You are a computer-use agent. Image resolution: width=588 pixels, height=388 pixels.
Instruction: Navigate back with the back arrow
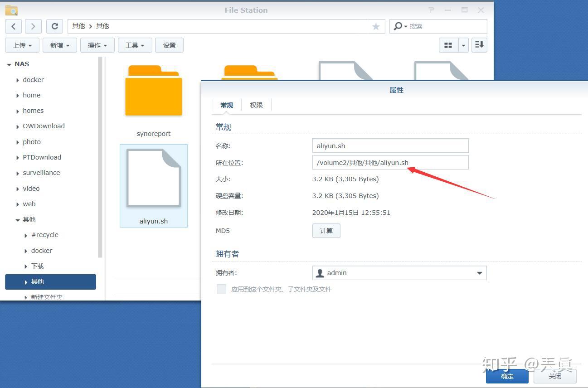(13, 26)
